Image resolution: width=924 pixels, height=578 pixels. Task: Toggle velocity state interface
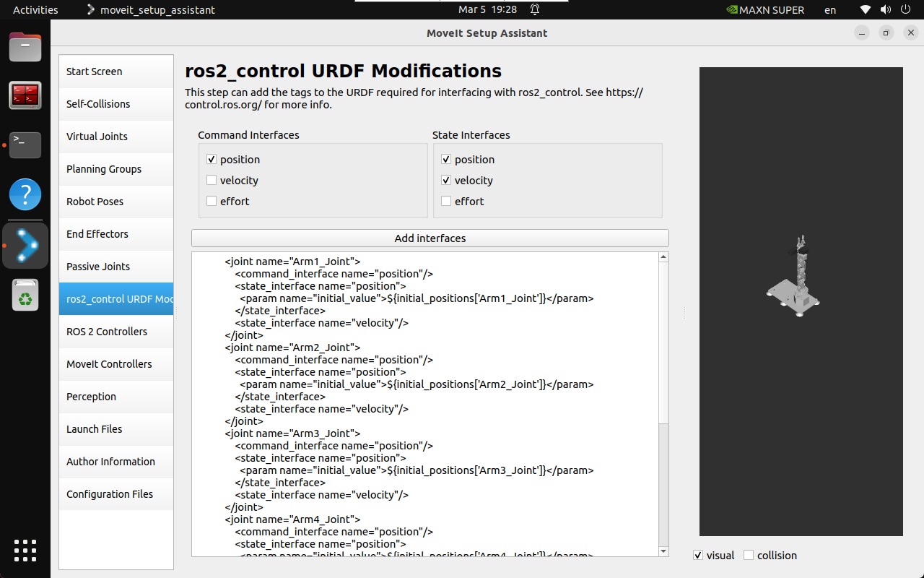[446, 181]
